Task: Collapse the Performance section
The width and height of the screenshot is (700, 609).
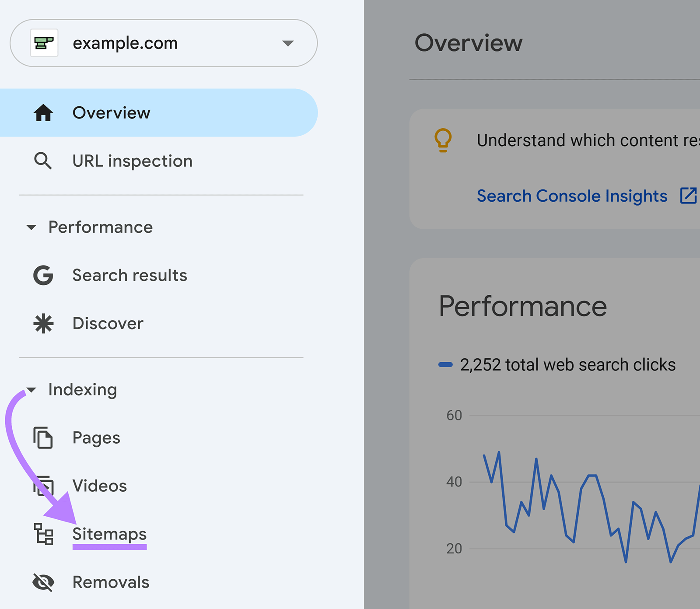Action: click(31, 227)
